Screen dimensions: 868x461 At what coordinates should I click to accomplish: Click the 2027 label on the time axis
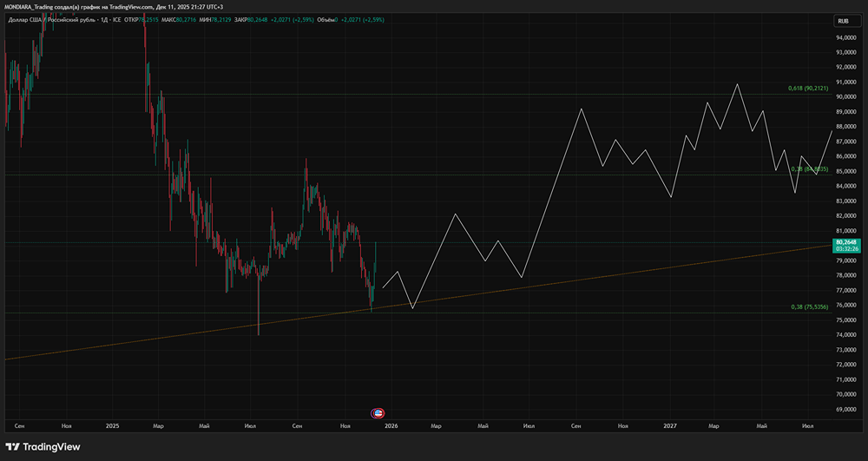click(670, 426)
